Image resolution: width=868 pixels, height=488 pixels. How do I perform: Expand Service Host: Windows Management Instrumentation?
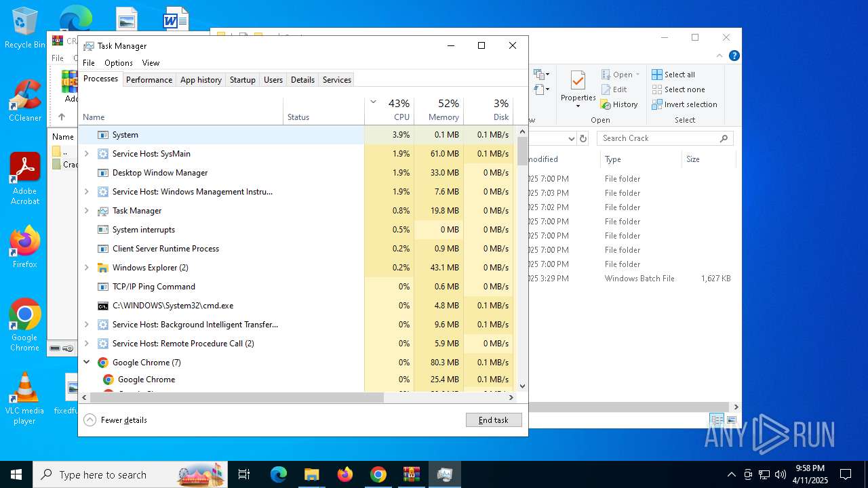click(86, 192)
